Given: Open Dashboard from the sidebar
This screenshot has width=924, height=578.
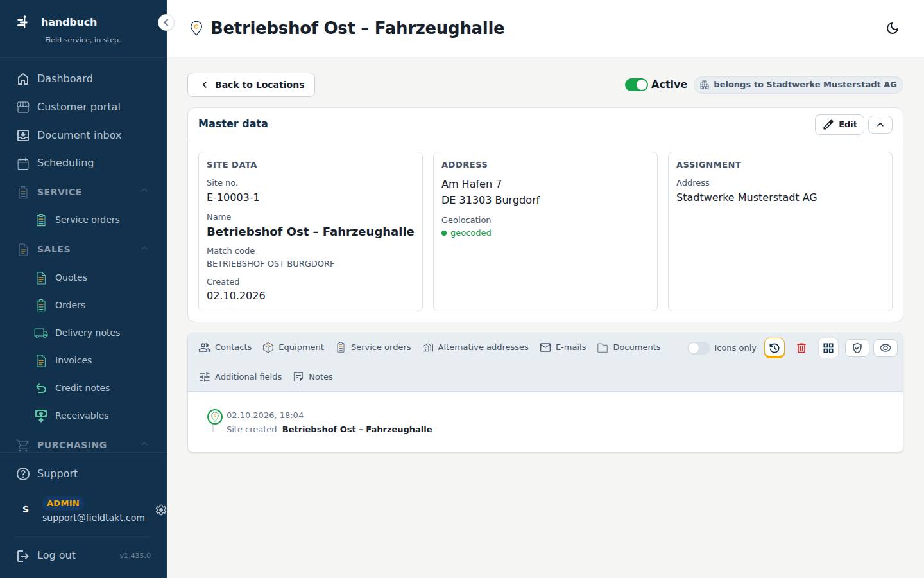Looking at the screenshot, I should (x=83, y=79).
